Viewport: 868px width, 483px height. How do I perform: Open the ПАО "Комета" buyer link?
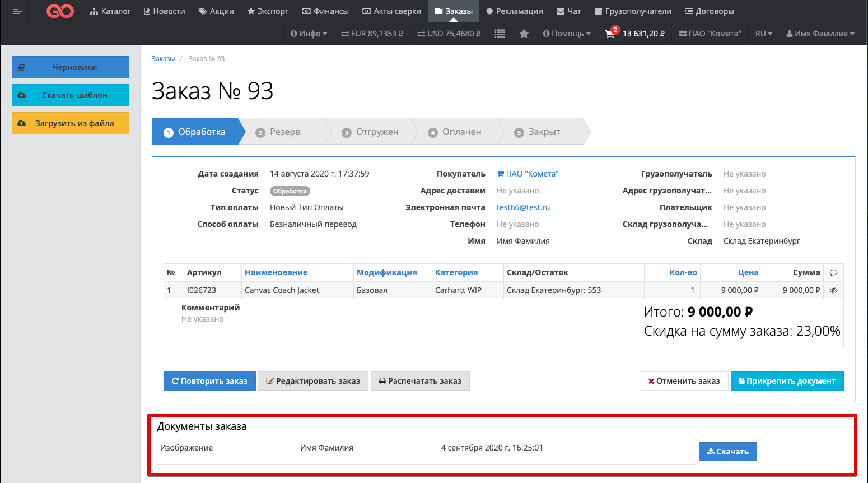pyautogui.click(x=528, y=174)
